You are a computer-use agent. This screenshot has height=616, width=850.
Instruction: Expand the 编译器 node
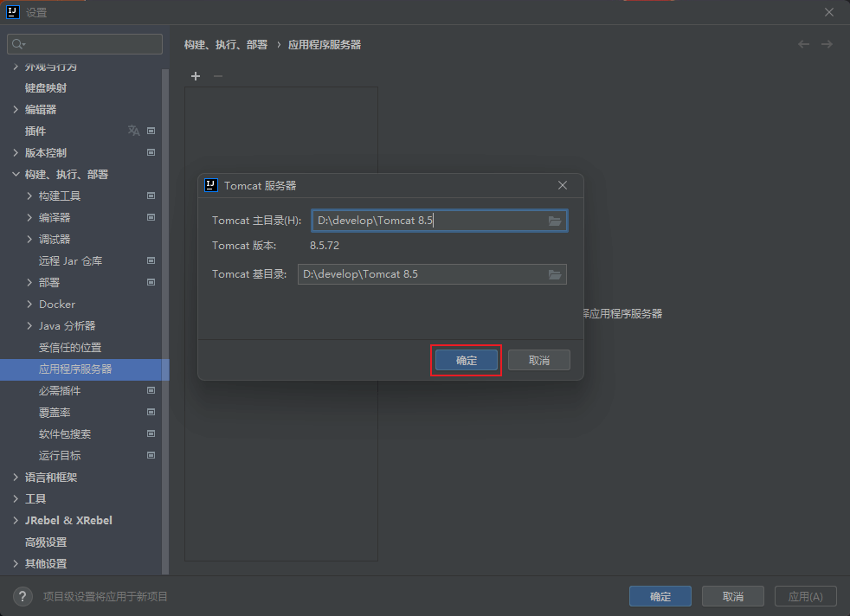pyautogui.click(x=29, y=217)
